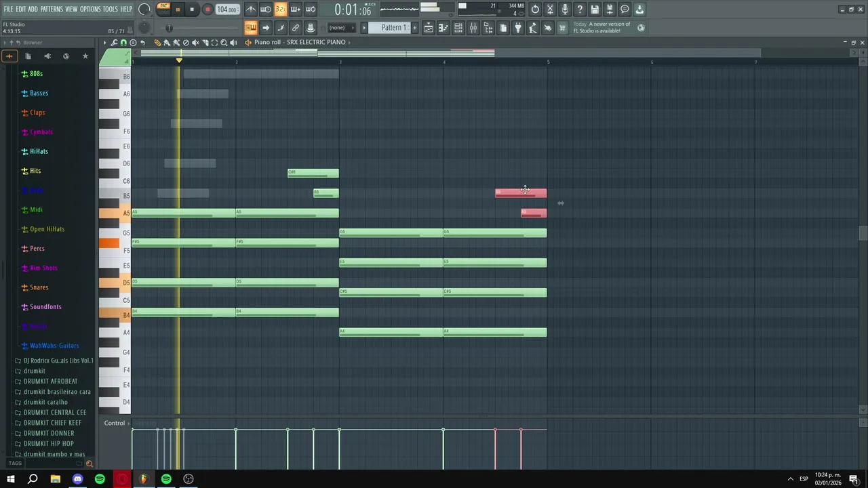868x488 pixels.
Task: Select the Playback speaker tool
Action: tap(233, 42)
